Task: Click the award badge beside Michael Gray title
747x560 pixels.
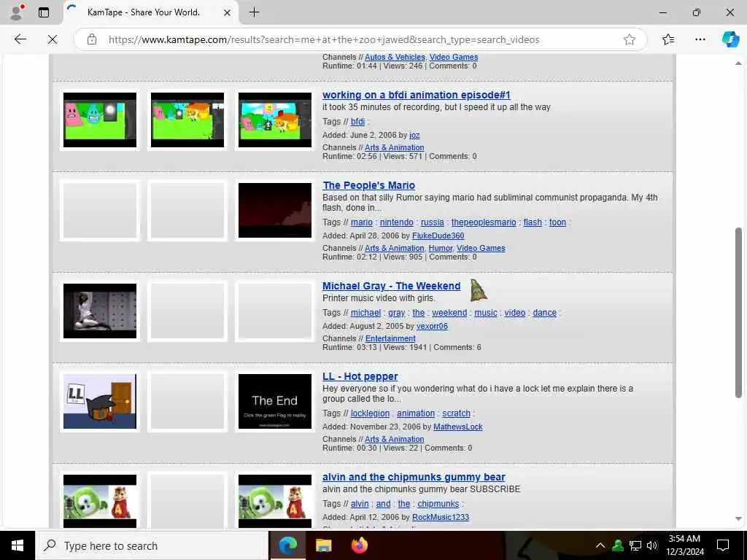Action: (479, 290)
